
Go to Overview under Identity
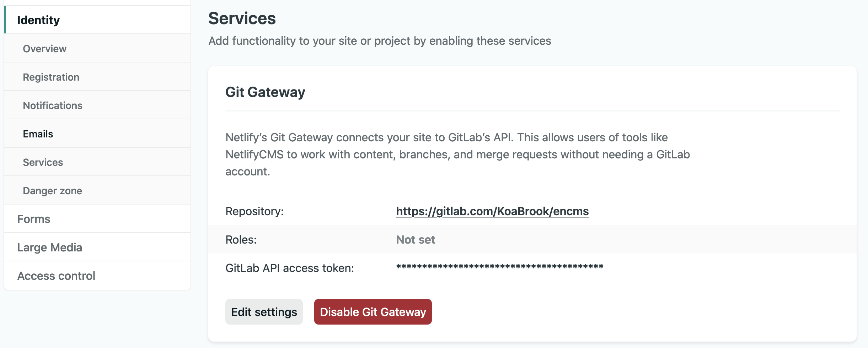click(x=45, y=49)
